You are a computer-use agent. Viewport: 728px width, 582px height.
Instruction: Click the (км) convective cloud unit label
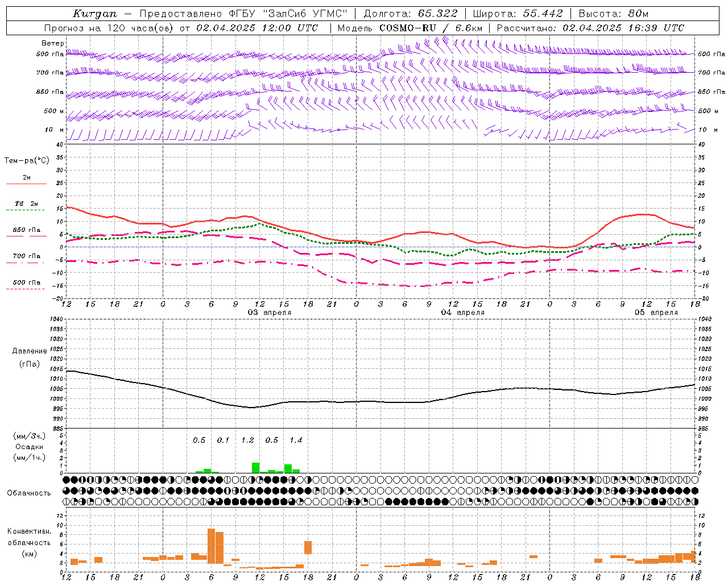click(x=30, y=554)
